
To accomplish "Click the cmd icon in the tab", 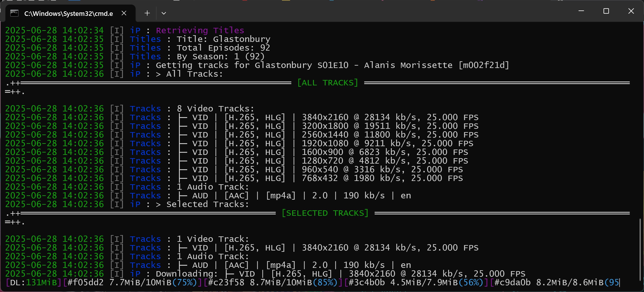I will pos(14,13).
